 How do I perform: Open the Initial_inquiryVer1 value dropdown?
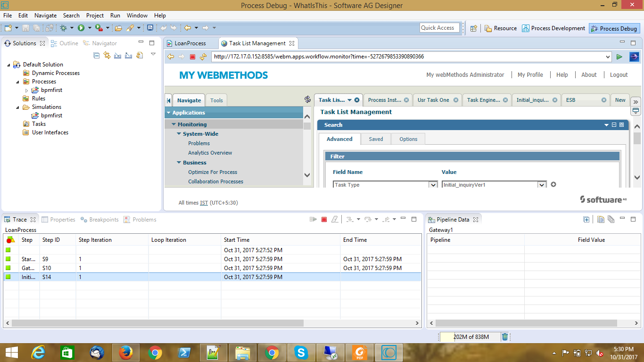coord(542,185)
